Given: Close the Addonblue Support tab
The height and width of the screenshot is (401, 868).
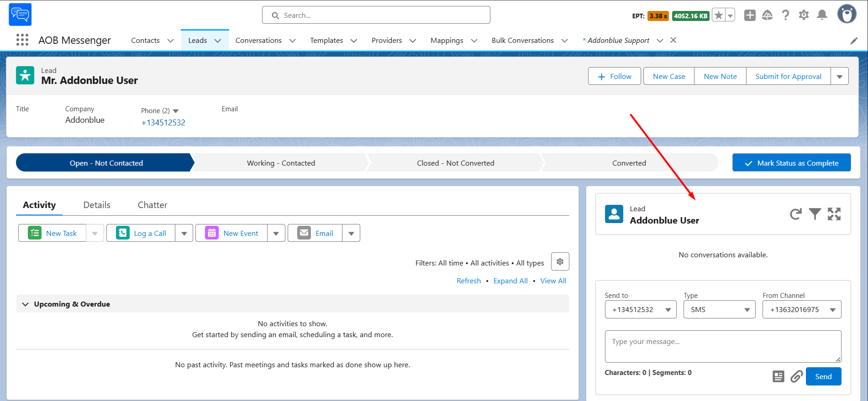Looking at the screenshot, I should pos(673,40).
